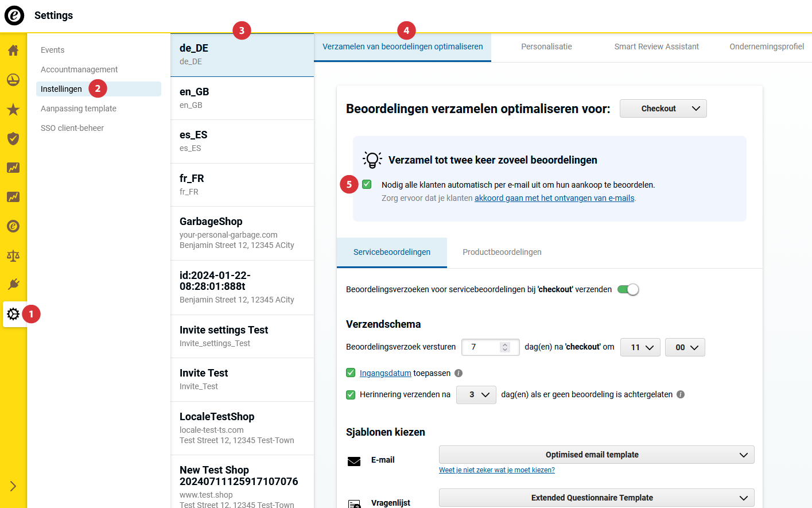Click the clock icon in the yellow sidebar
The width and height of the screenshot is (812, 508).
click(13, 80)
